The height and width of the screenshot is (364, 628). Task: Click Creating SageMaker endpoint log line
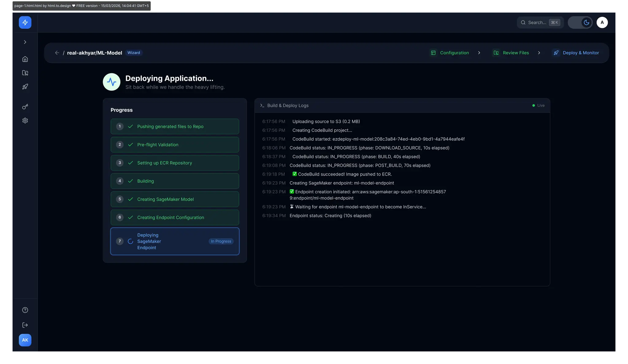coord(342,183)
